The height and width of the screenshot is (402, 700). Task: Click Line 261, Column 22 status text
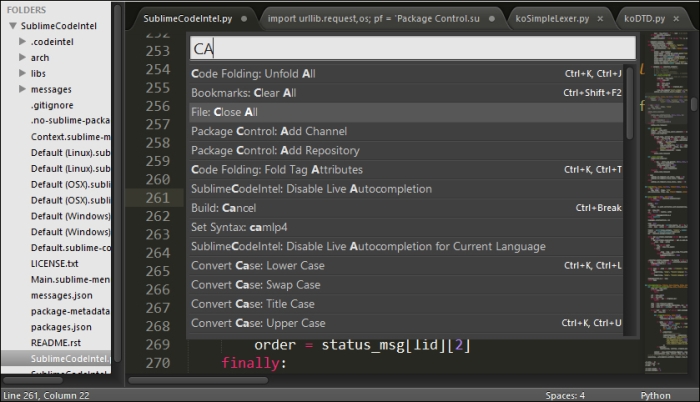[46, 396]
